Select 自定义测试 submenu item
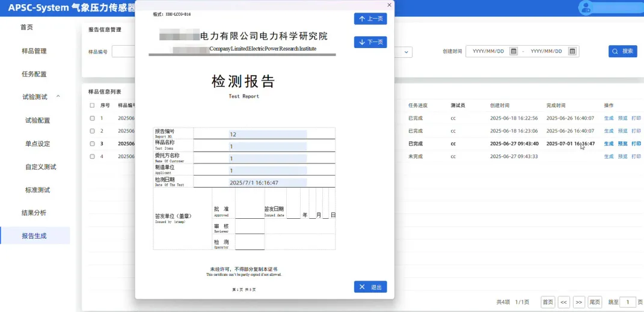Screen dimensions: 644x312 pos(41,167)
